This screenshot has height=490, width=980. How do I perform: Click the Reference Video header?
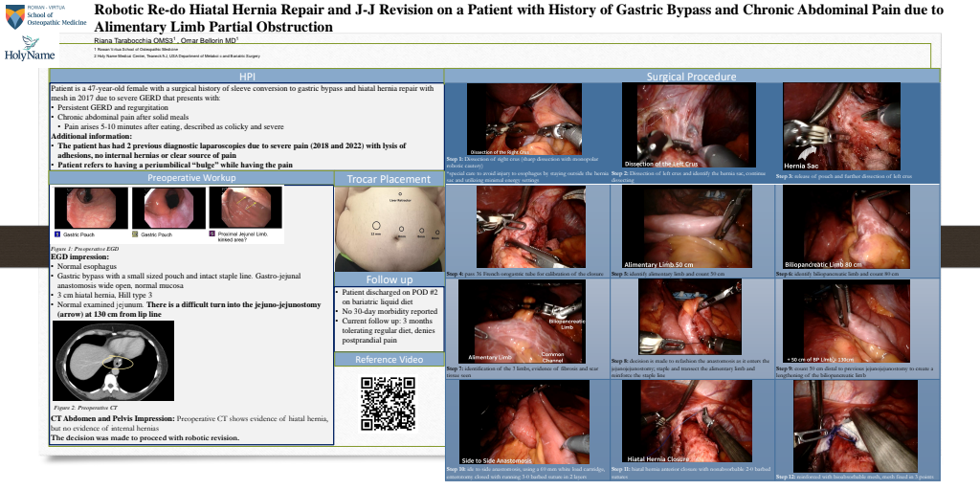click(389, 360)
